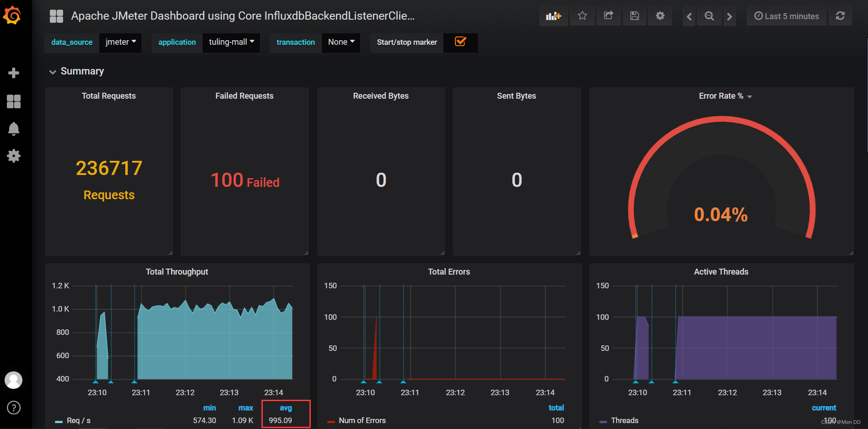This screenshot has width=868, height=429.
Task: Open Alerting bell in sidebar
Action: (14, 129)
